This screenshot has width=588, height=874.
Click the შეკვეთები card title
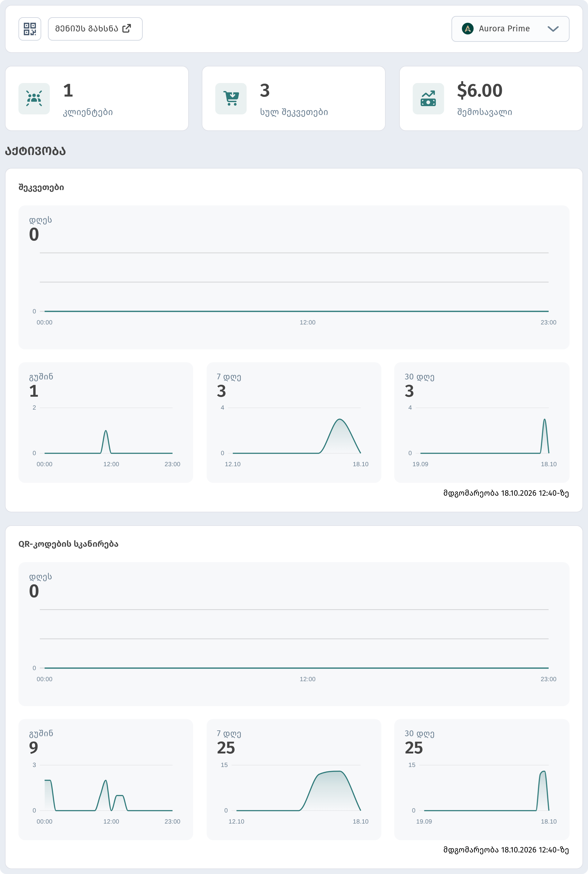[x=41, y=188]
